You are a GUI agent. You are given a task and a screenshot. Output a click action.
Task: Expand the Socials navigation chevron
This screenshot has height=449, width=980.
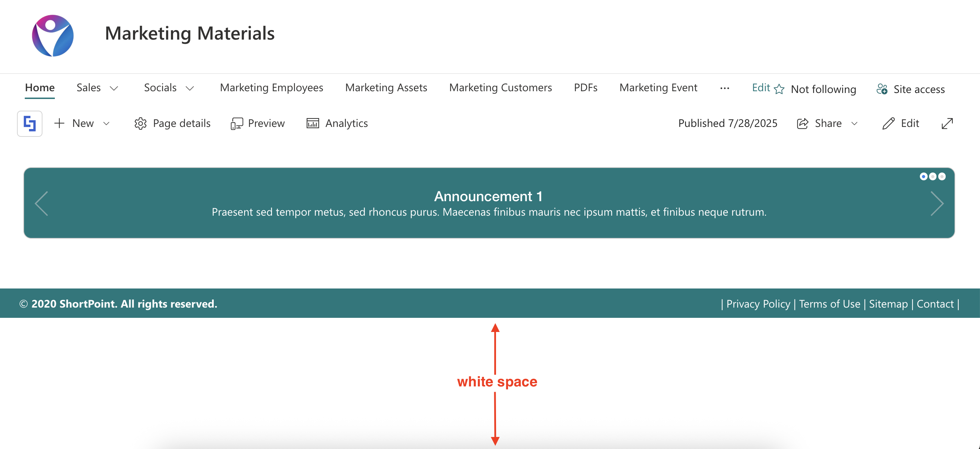coord(190,89)
